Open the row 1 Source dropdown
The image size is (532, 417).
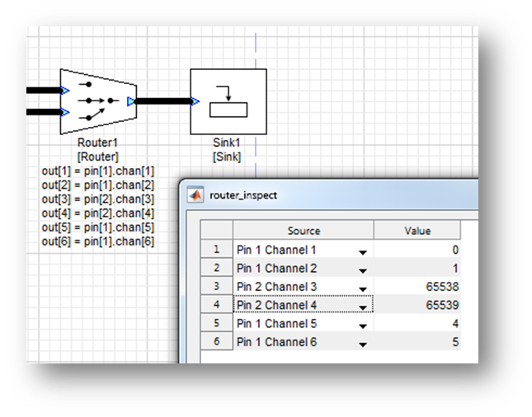(x=362, y=251)
